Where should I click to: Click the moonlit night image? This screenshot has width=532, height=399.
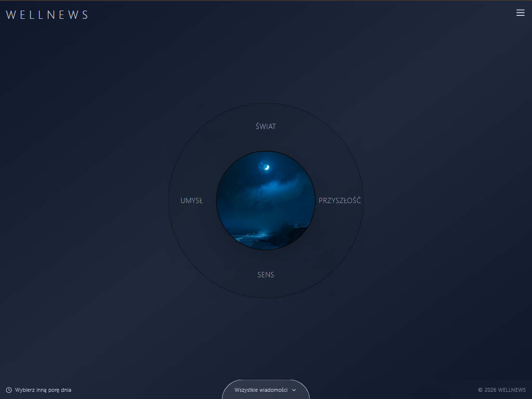[266, 201]
